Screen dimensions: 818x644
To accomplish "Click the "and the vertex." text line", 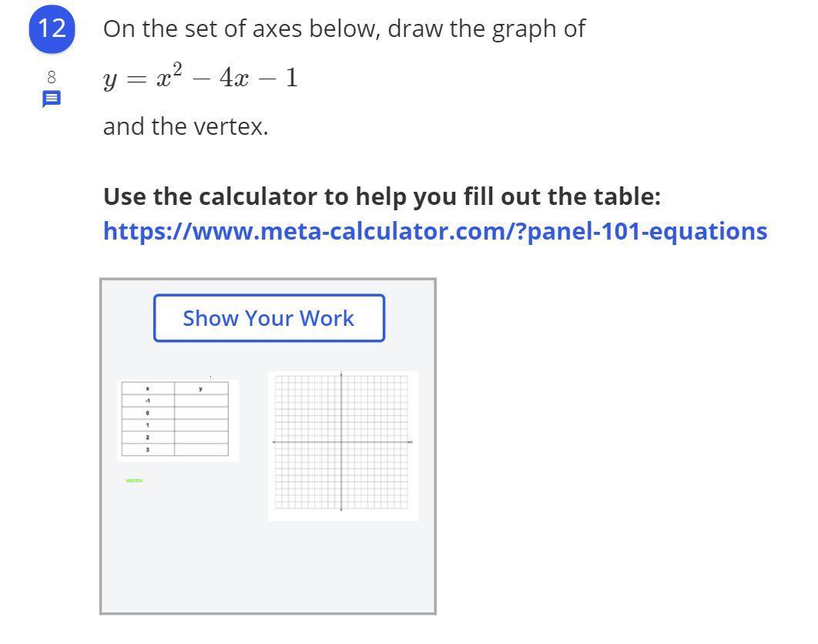I will click(x=186, y=126).
